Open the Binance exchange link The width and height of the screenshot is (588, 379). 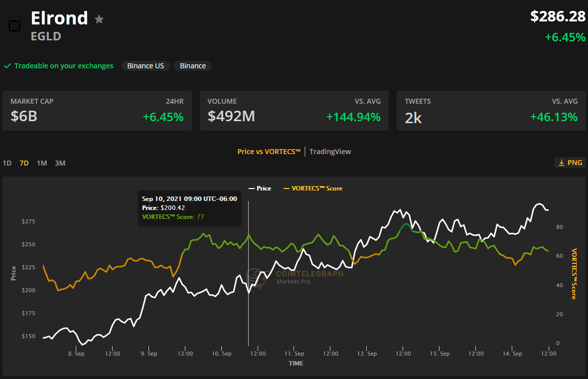(x=193, y=66)
